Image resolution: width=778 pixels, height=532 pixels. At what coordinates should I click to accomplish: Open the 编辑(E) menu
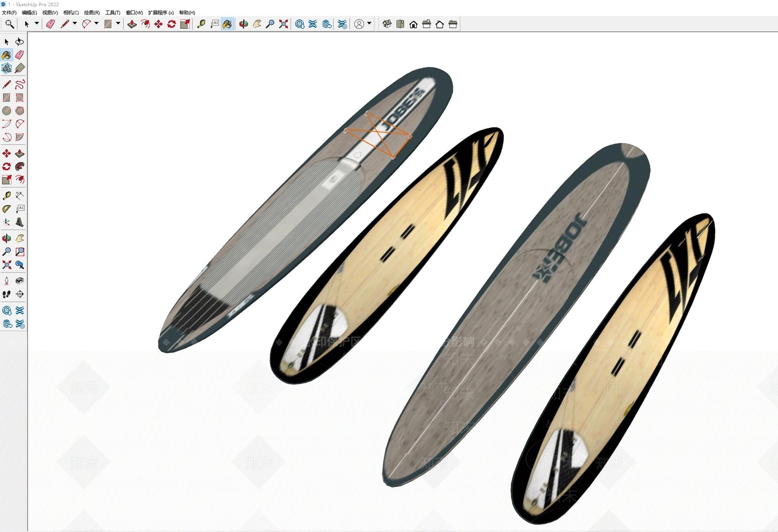[x=29, y=13]
